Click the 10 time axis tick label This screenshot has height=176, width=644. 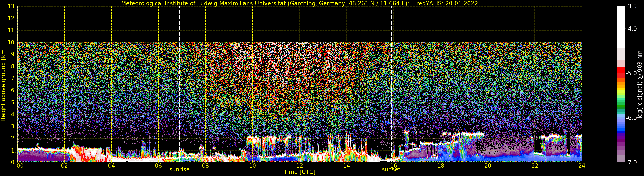click(252, 166)
